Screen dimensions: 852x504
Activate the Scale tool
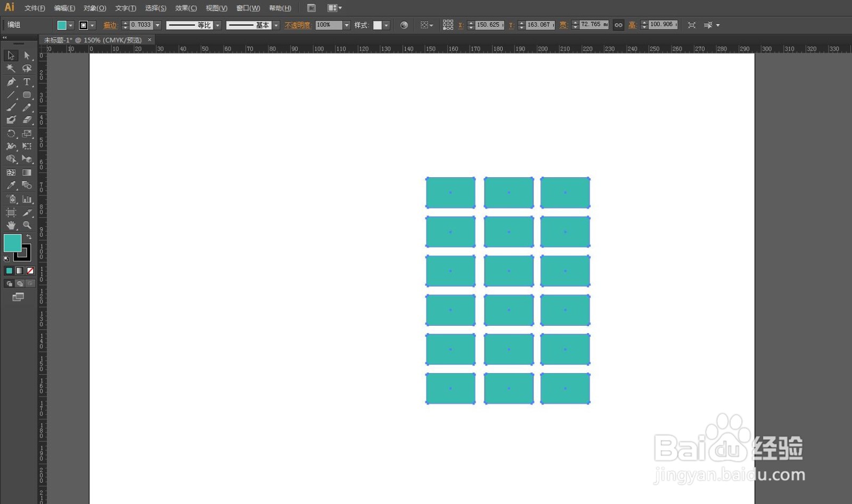tap(27, 134)
